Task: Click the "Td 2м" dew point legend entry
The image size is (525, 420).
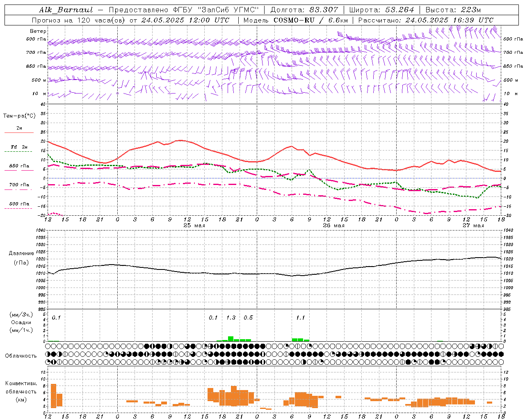Action: pos(19,146)
